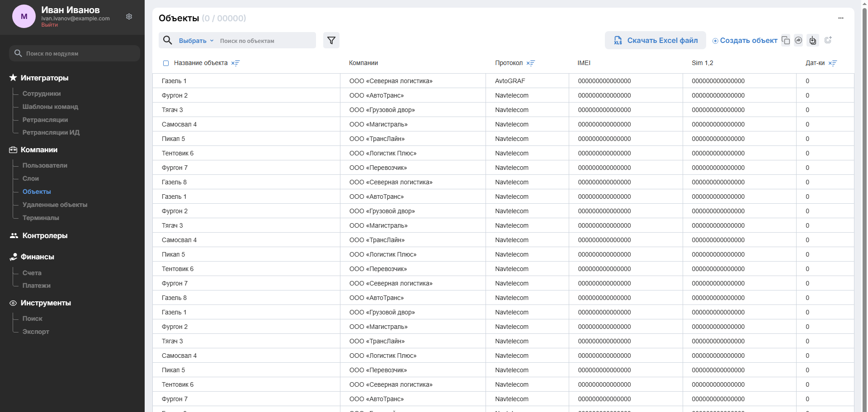Screen dimensions: 868x412
Task: Click the IMEI column header
Action: (584, 63)
